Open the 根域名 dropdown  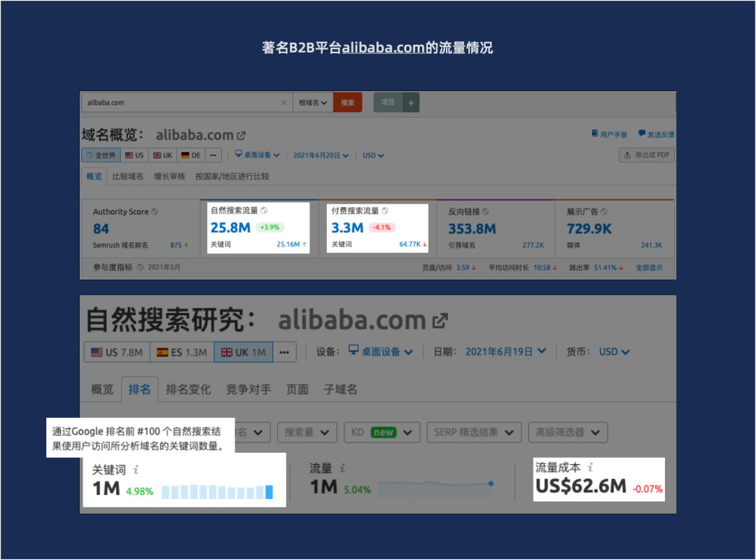tap(313, 103)
